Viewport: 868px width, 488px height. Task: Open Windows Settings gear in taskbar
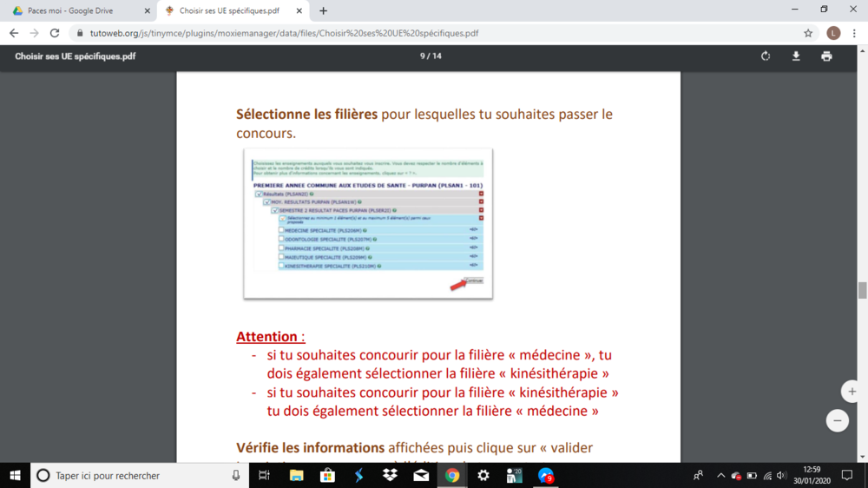coord(483,475)
